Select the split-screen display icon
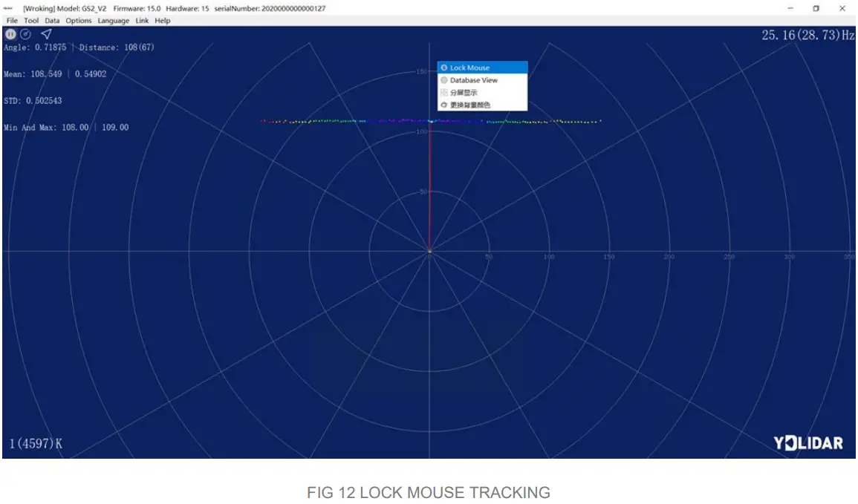The width and height of the screenshot is (858, 504). coord(445,92)
